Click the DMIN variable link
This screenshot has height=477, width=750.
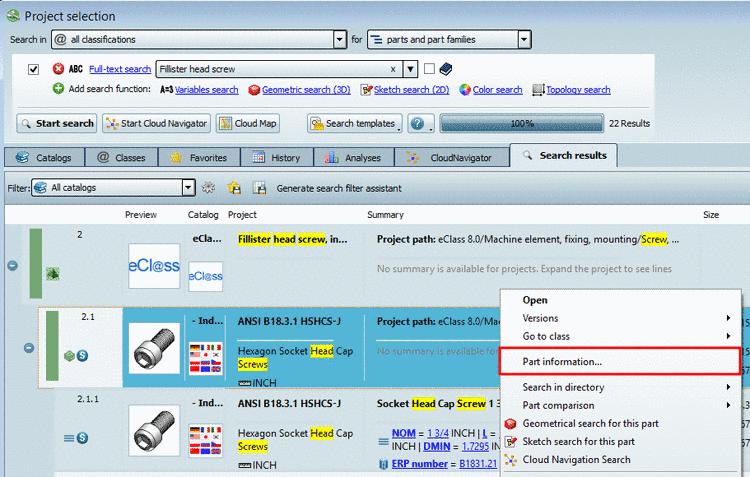coord(437,447)
